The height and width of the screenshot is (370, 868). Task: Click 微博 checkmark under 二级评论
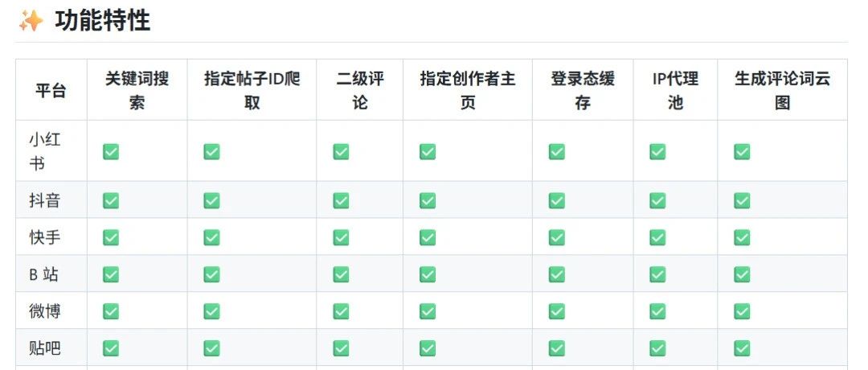(x=341, y=311)
